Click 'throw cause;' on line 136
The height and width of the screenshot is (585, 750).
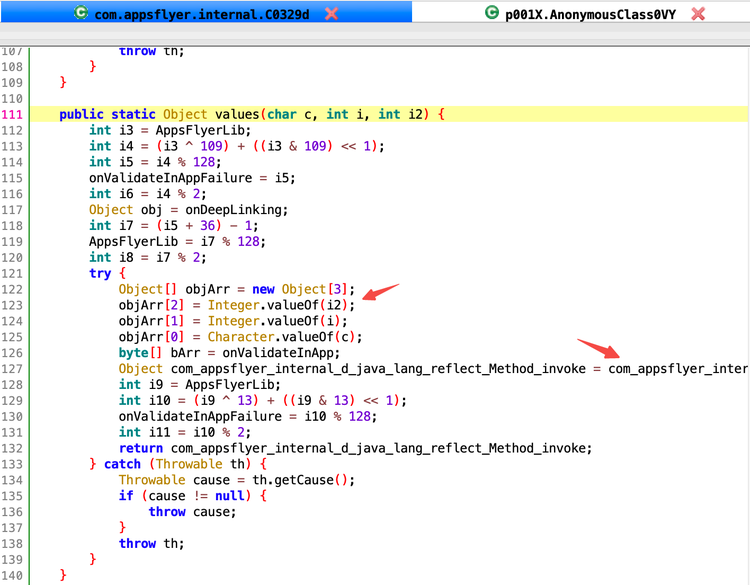point(192,512)
